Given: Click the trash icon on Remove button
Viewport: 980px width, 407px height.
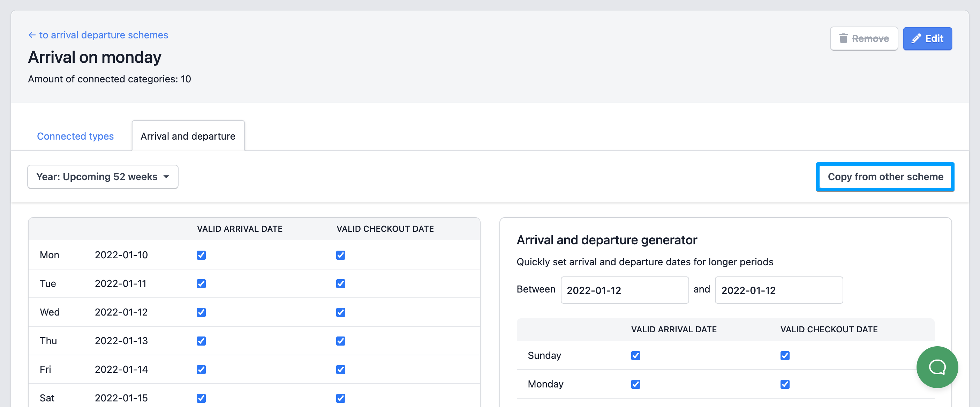Looking at the screenshot, I should 843,38.
